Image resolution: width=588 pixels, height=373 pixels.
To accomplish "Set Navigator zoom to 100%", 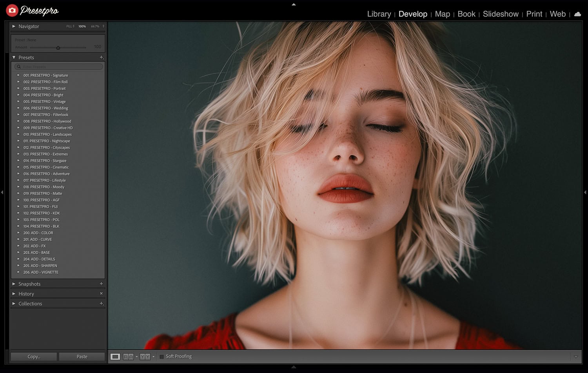I will pyautogui.click(x=82, y=26).
